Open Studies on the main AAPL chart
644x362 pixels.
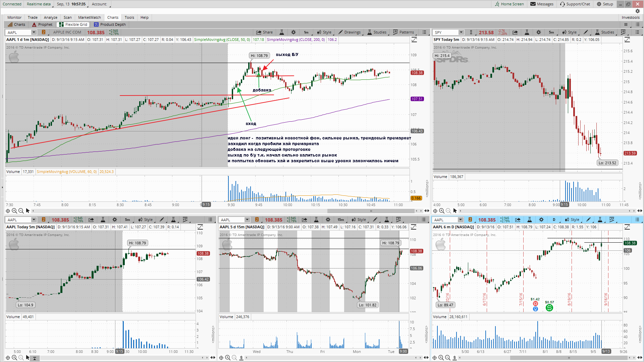tap(377, 32)
